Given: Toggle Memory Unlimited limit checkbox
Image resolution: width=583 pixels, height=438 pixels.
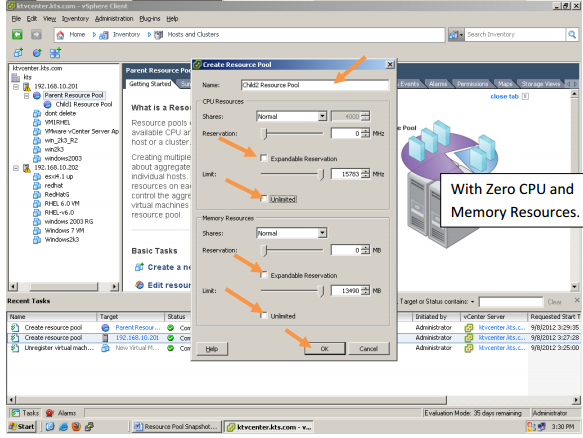Looking at the screenshot, I should click(x=264, y=316).
